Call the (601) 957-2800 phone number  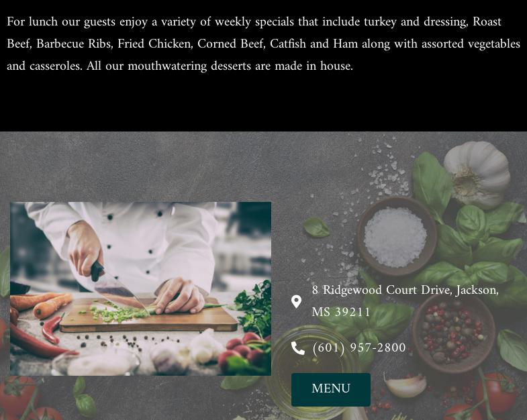tap(359, 348)
